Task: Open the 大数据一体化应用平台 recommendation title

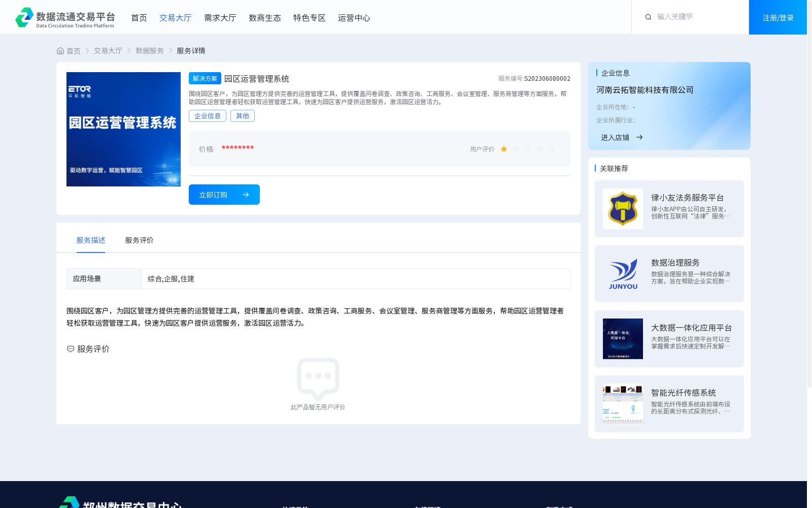Action: 692,328
